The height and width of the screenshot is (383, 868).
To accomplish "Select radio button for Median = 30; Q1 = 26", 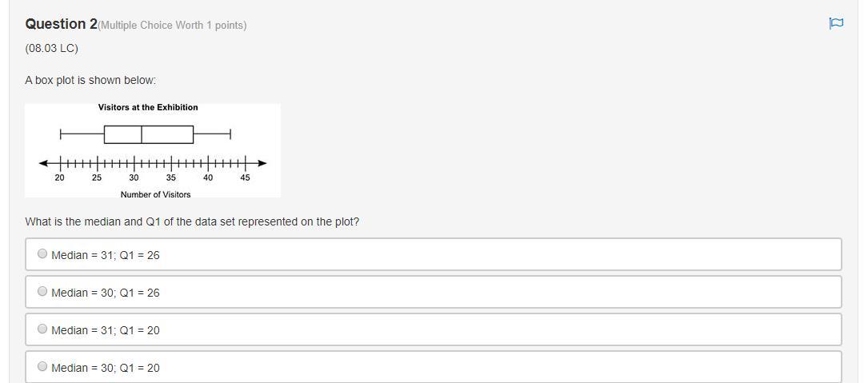I will [x=42, y=292].
